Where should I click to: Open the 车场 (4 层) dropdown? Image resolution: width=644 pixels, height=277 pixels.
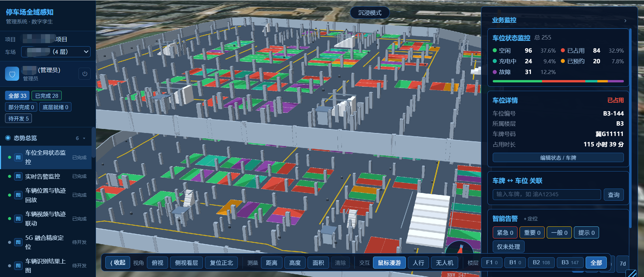(56, 52)
